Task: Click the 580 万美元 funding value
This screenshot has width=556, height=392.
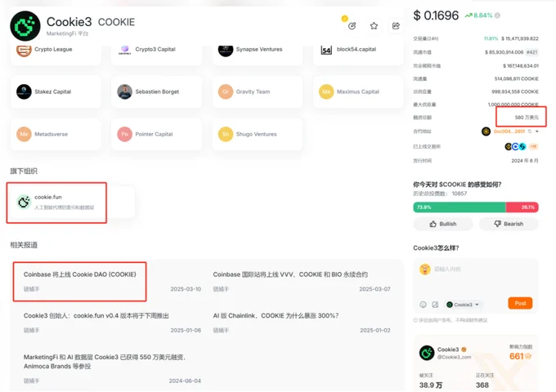Action: [x=527, y=118]
